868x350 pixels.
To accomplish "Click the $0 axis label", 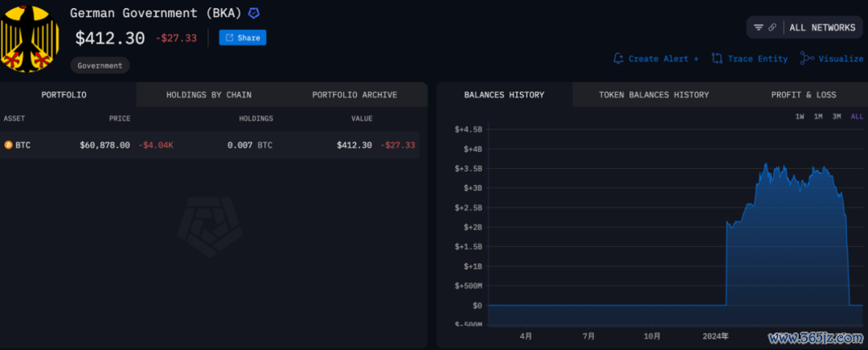I will click(x=477, y=305).
